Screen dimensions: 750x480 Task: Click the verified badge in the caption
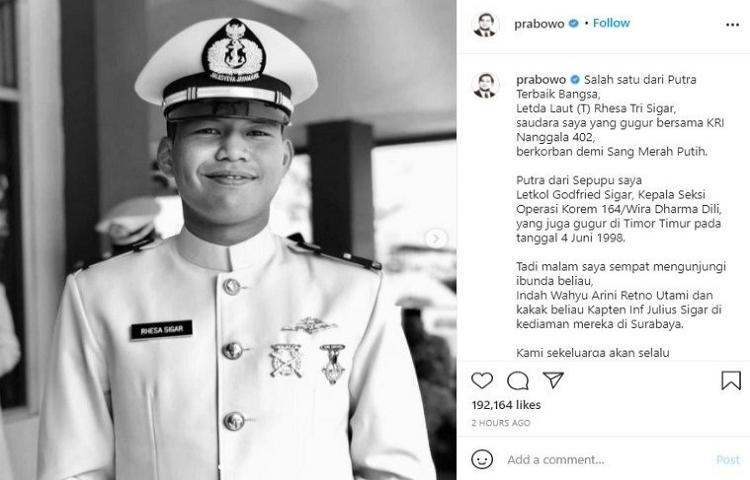pyautogui.click(x=575, y=80)
